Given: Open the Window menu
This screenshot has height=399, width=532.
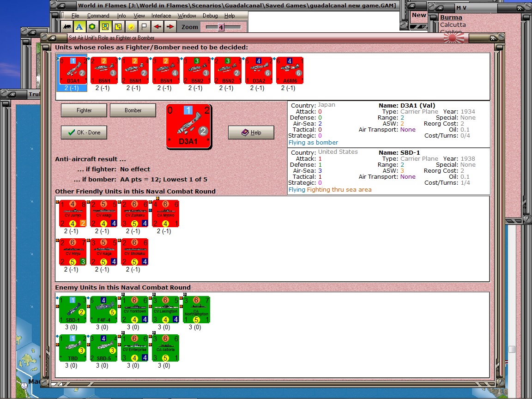Looking at the screenshot, I should [x=187, y=16].
